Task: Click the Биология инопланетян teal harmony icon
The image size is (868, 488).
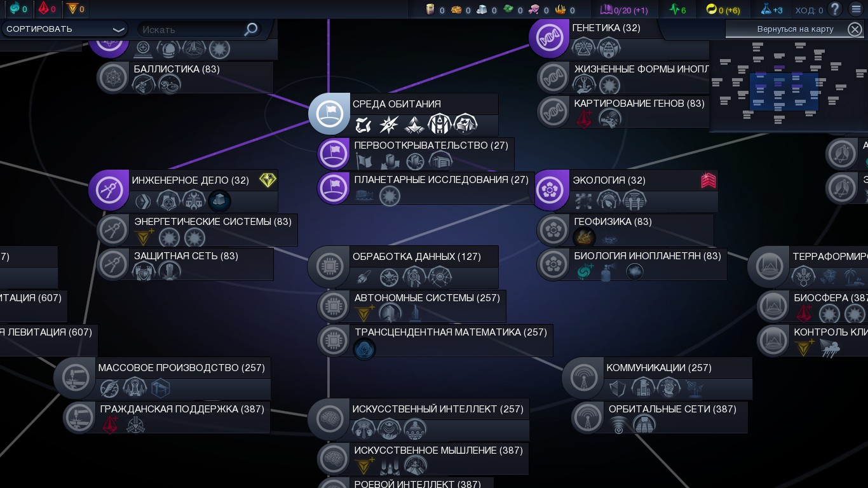Action: (585, 273)
